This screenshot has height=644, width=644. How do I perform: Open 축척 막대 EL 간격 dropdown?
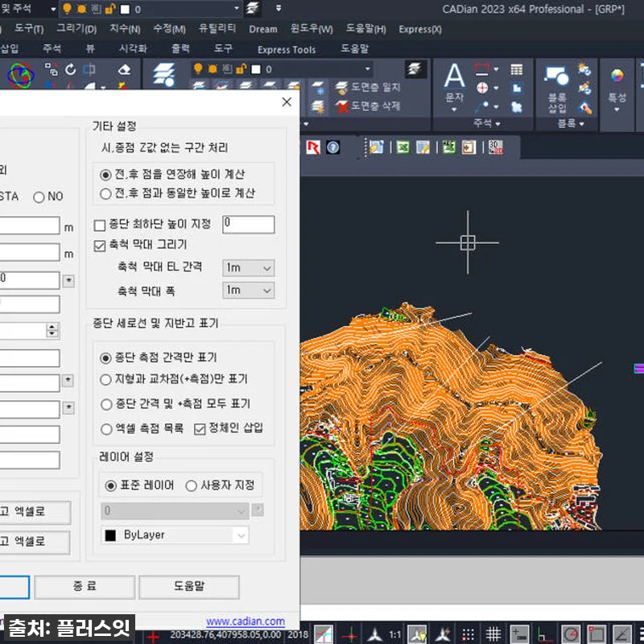tap(249, 268)
